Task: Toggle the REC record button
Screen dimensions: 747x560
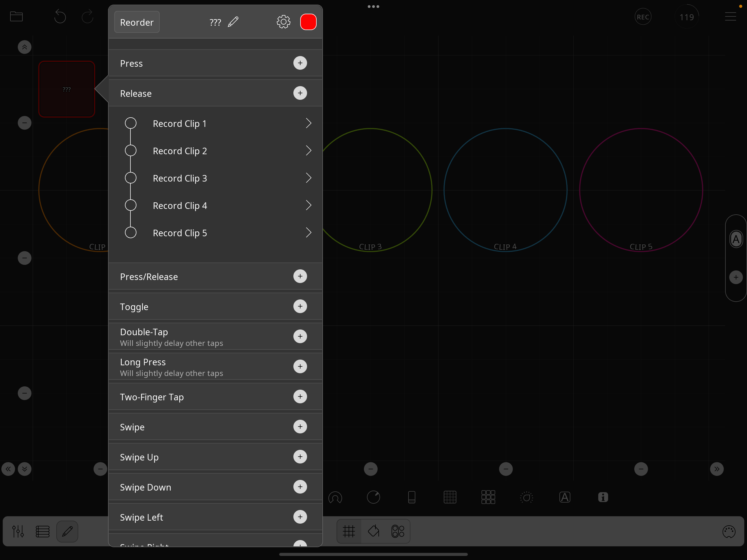Action: [x=643, y=17]
